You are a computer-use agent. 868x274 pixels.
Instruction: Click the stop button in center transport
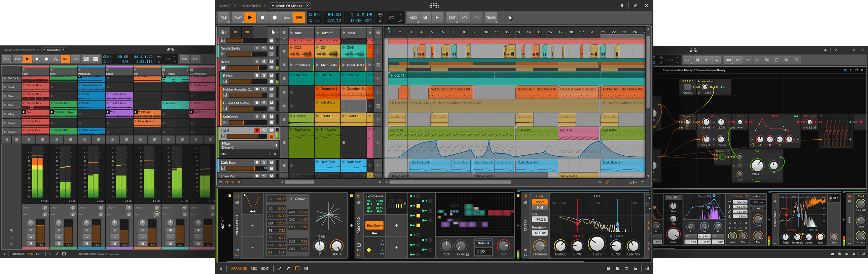point(262,17)
